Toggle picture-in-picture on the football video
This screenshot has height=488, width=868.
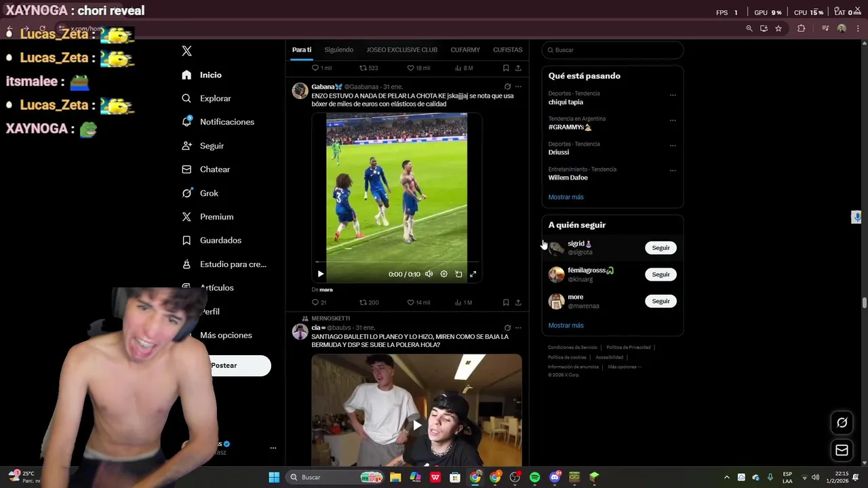[x=458, y=274]
